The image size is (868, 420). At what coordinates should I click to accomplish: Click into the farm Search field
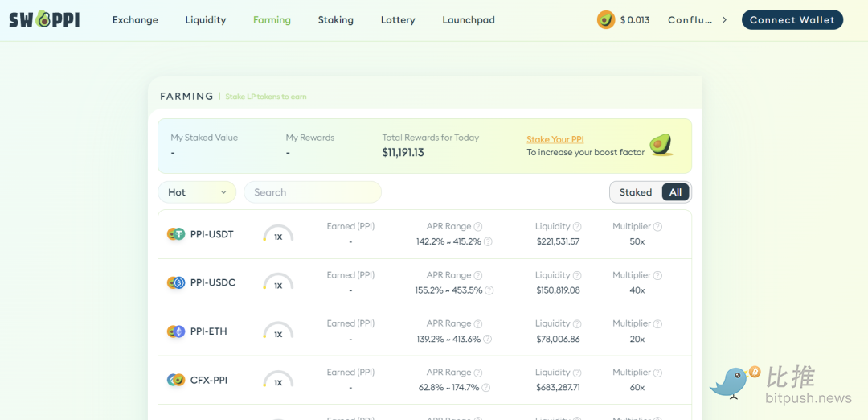[313, 192]
